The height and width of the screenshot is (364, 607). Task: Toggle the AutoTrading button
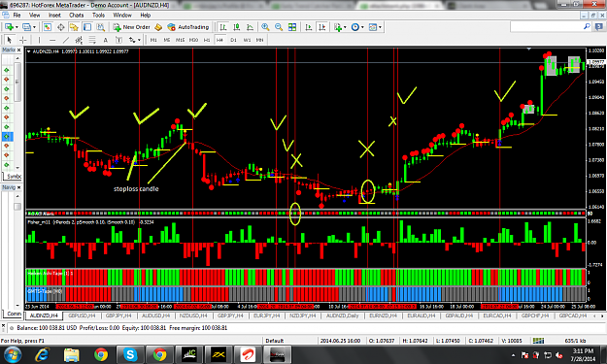(x=188, y=27)
